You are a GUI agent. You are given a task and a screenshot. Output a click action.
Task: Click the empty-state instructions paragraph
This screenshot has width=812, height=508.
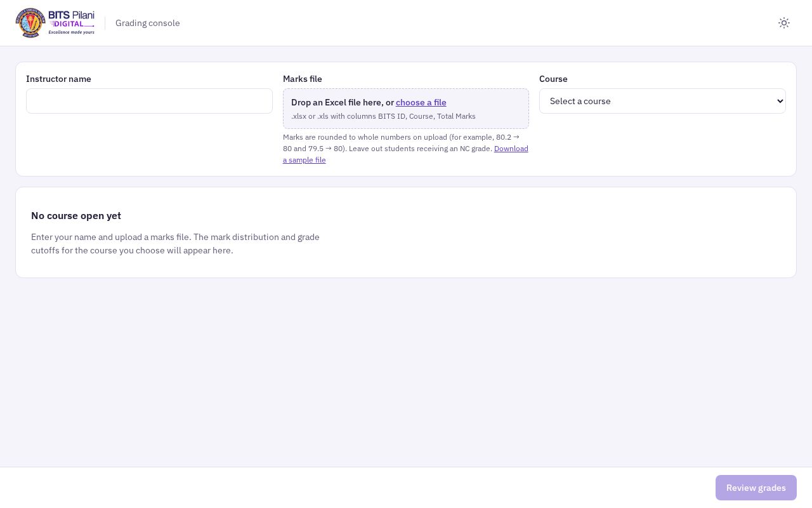[x=175, y=244]
